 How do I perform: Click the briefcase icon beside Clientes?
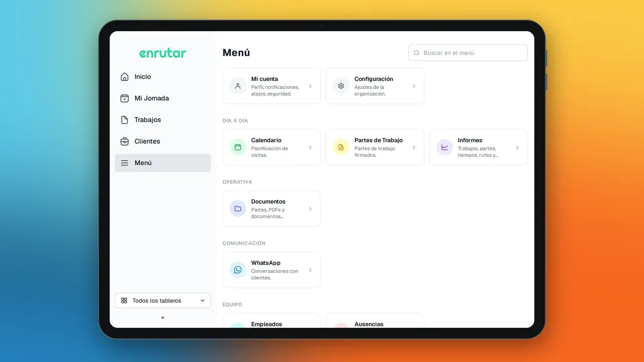click(125, 141)
